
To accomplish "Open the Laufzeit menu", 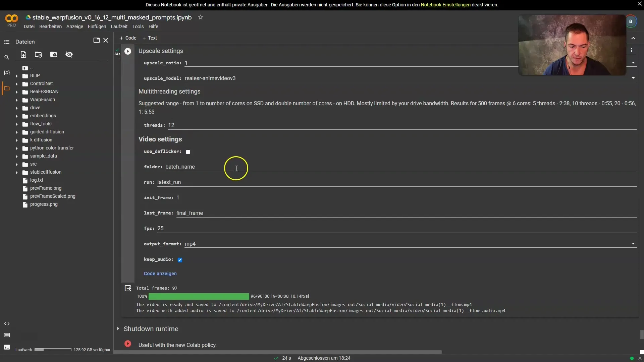I will pos(119,26).
